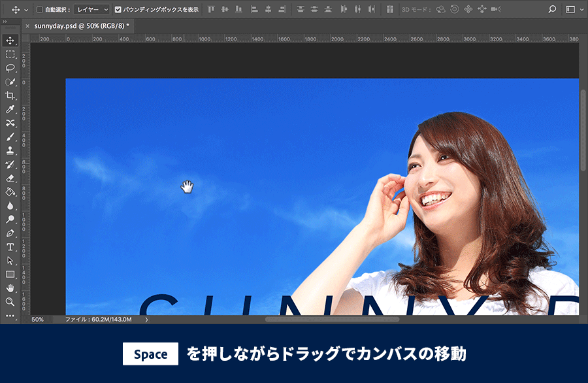Select the Crop tool
The height and width of the screenshot is (383, 588).
[10, 95]
